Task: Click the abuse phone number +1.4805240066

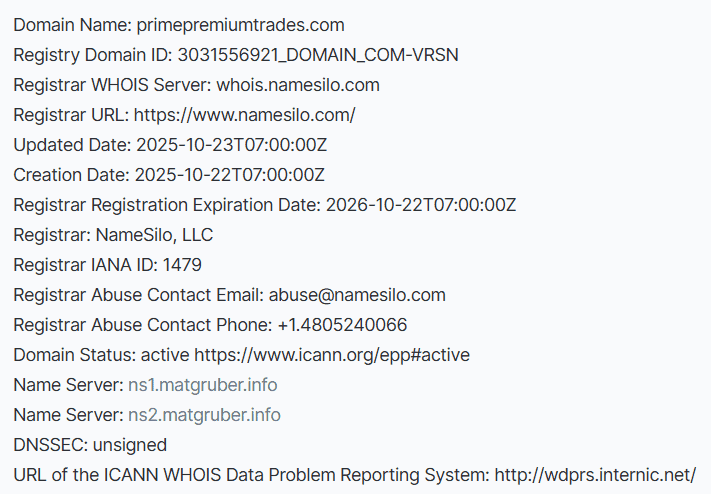Action: coord(342,325)
